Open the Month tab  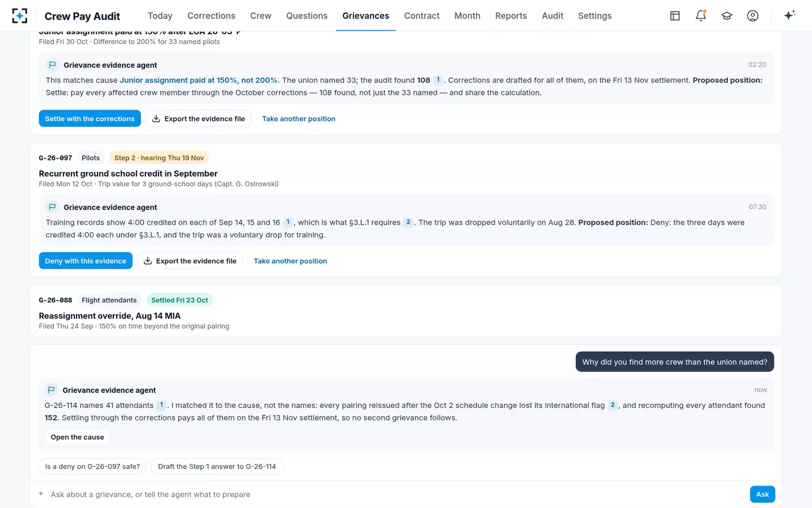[x=467, y=16]
